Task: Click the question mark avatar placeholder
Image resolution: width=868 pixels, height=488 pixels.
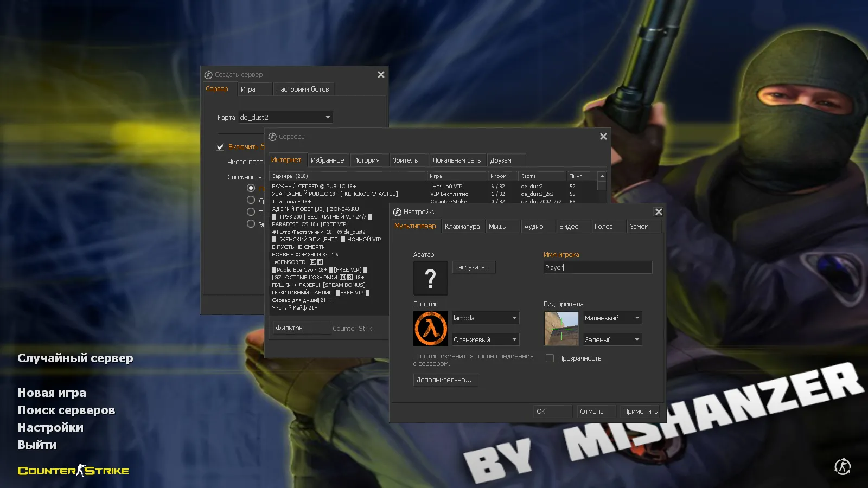Action: (430, 278)
